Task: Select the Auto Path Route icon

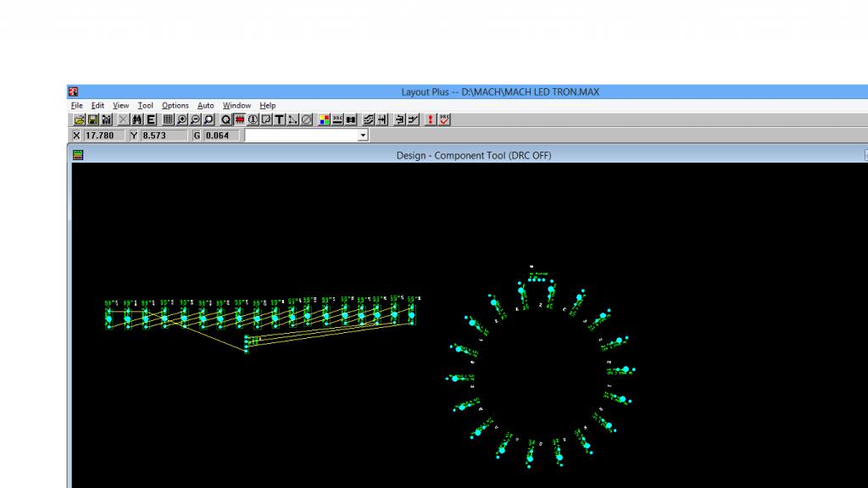Action: (x=368, y=119)
